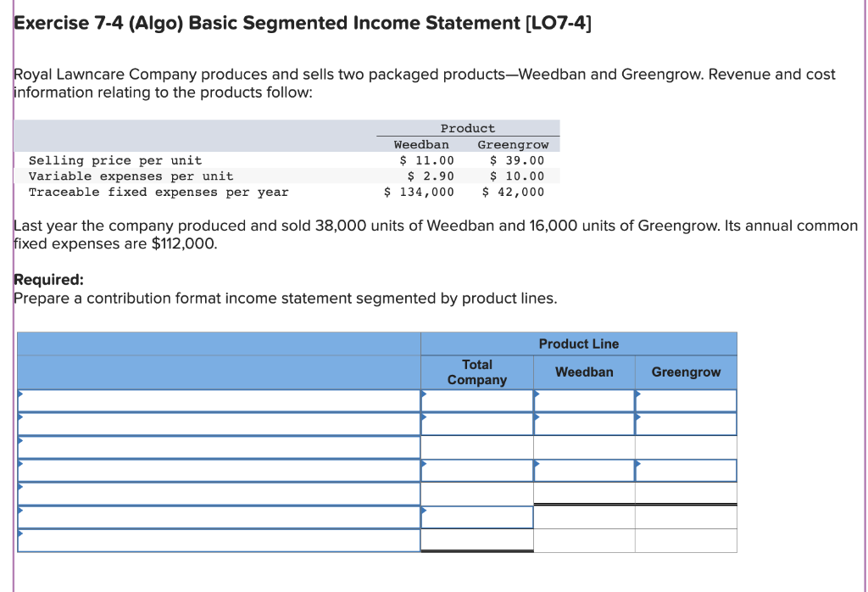Select the sixth row Total Company cell
The width and height of the screenshot is (868, 592).
[476, 515]
